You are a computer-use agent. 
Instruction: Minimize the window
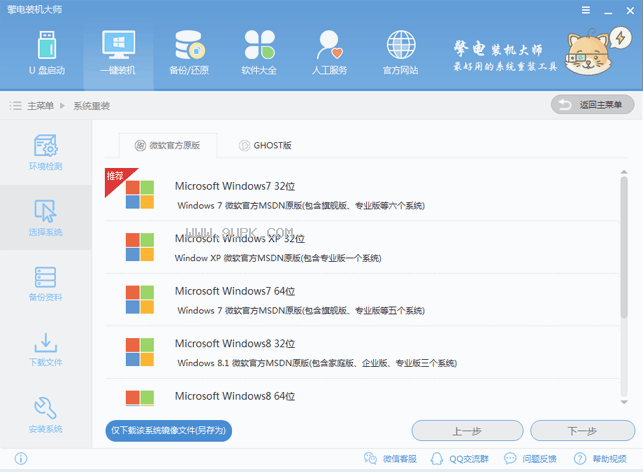tap(608, 11)
